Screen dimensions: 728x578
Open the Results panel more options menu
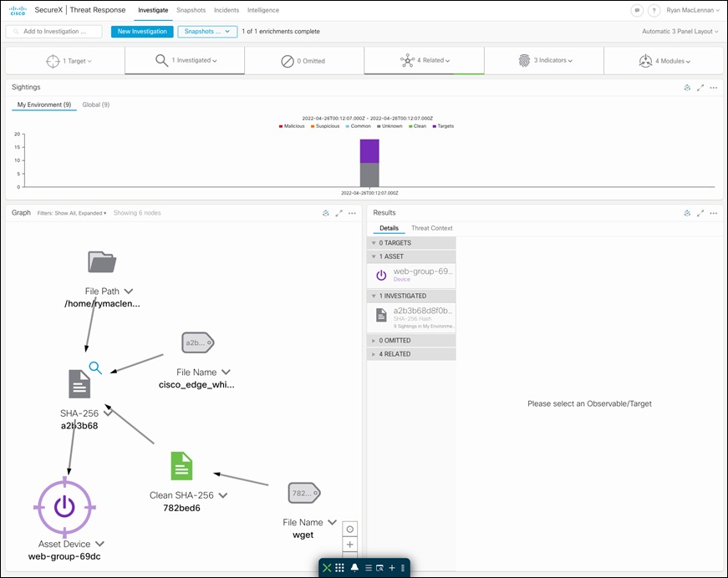[714, 213]
